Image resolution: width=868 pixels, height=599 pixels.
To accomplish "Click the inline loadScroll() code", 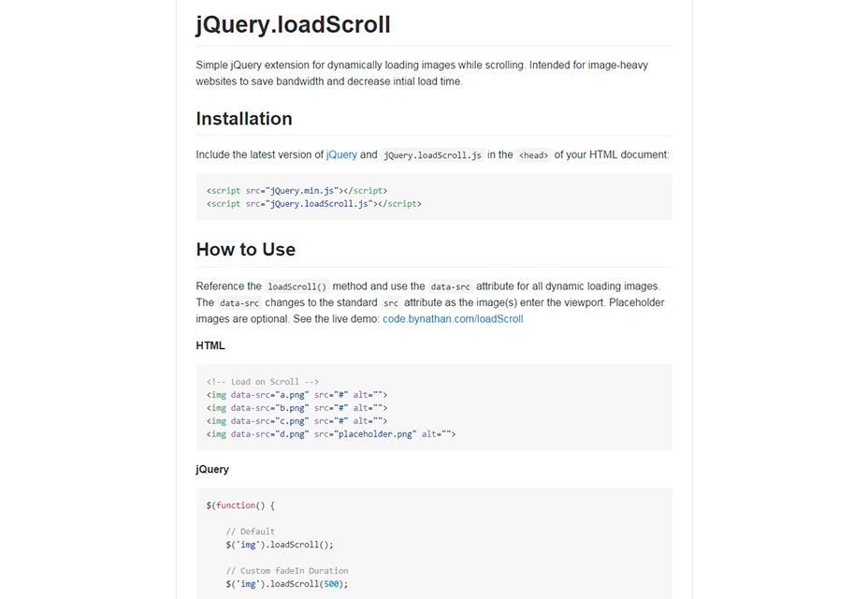I will click(297, 286).
